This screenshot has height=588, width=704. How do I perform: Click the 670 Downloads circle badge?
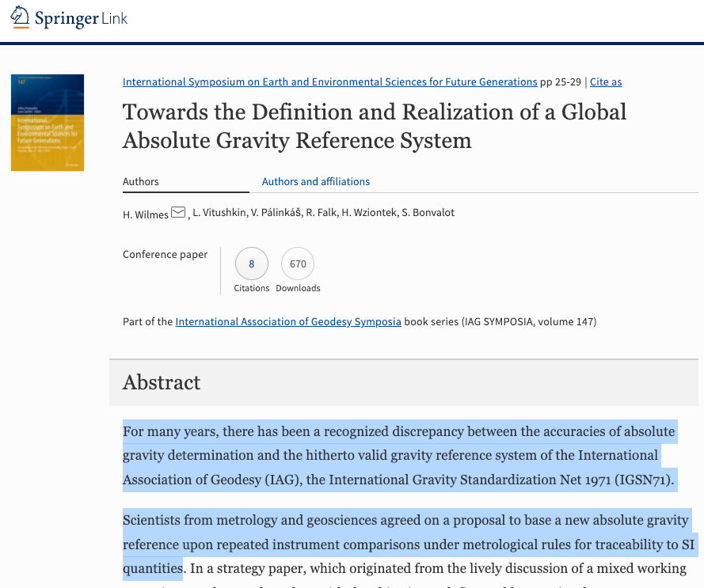click(298, 264)
